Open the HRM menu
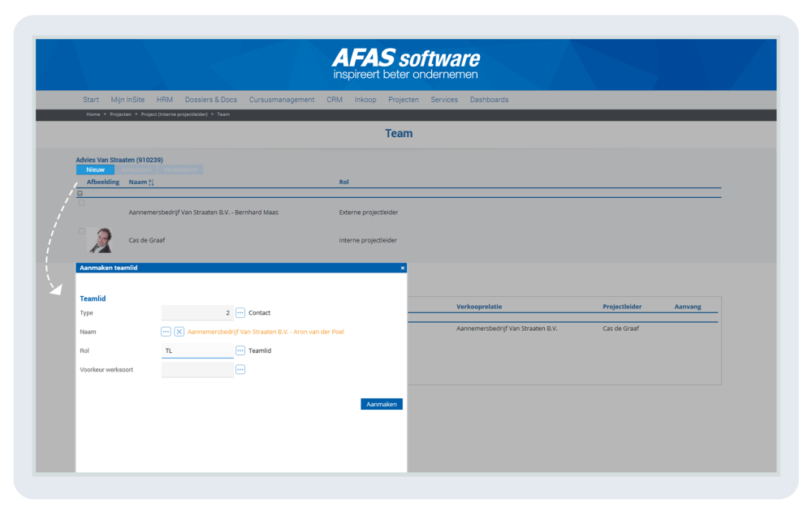812x520 pixels. click(x=165, y=100)
